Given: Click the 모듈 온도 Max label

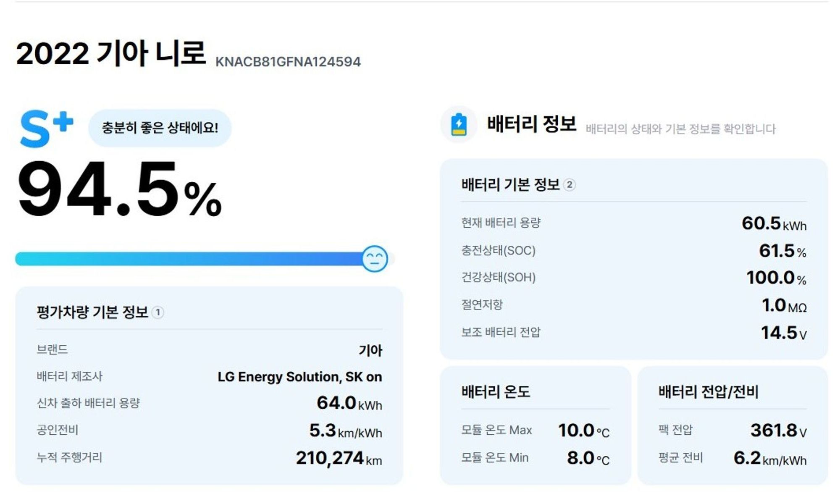Looking at the screenshot, I should tap(496, 430).
